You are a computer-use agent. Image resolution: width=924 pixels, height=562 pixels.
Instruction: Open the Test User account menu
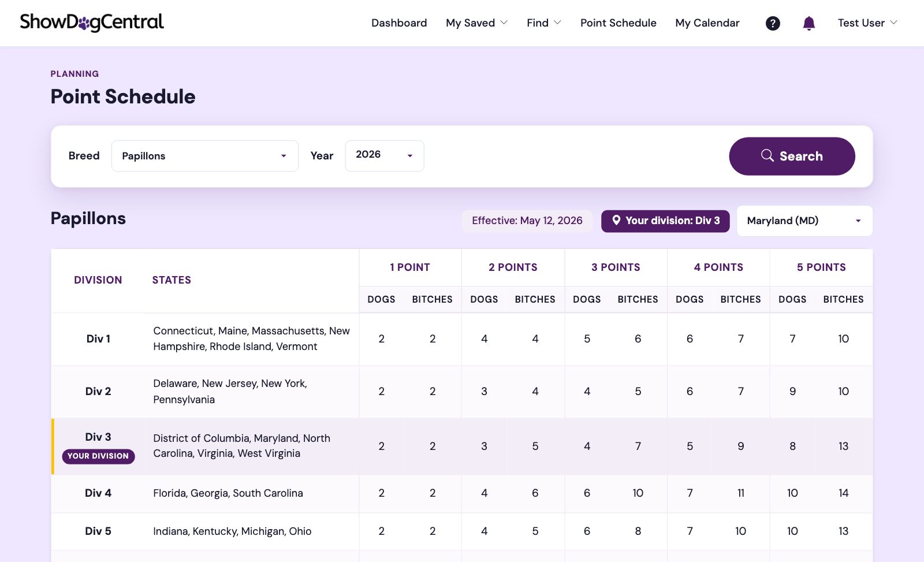867,23
